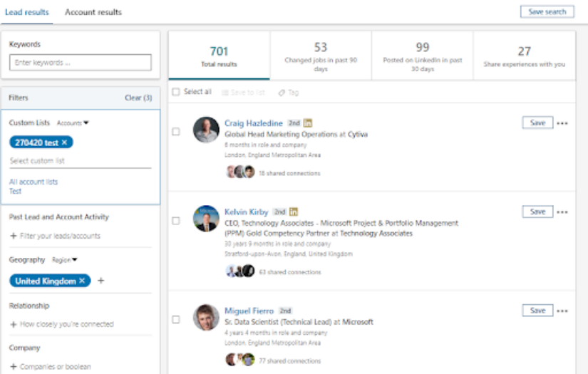This screenshot has height=374, width=588.
Task: Open Kelvin Kirby's name link
Action: click(247, 212)
